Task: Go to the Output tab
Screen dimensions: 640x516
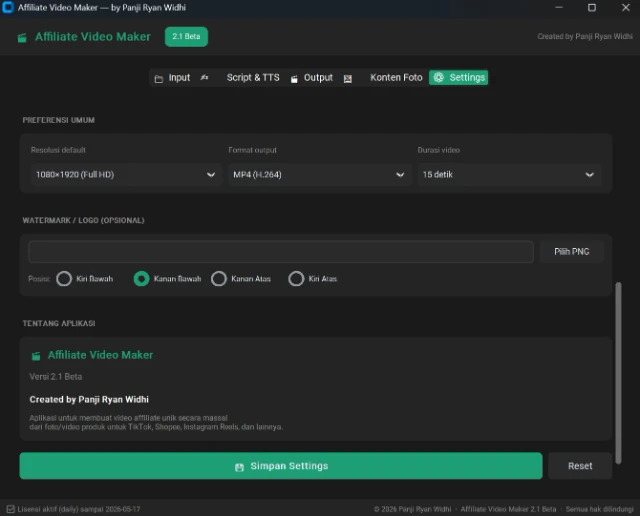Action: 312,78
